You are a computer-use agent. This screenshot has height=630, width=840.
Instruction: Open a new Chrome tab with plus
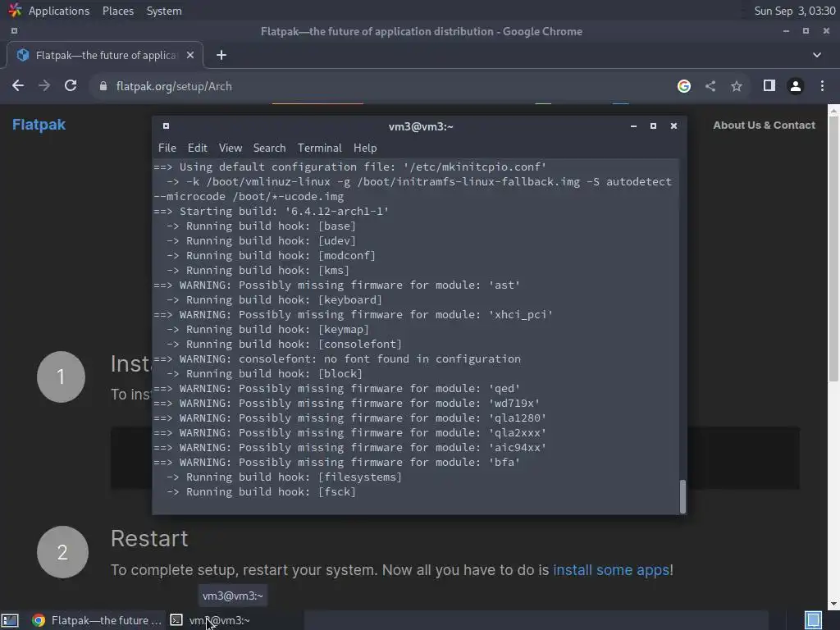pos(221,55)
